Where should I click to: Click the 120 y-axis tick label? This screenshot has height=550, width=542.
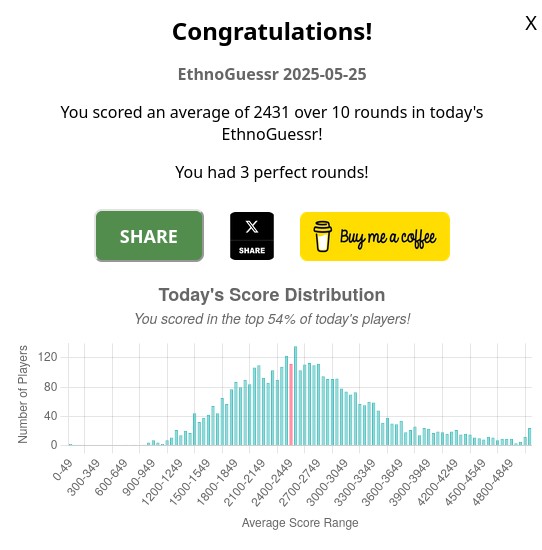tap(48, 357)
